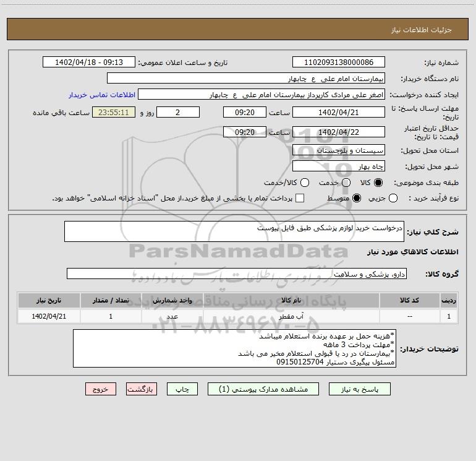Click the buyer notes text area
This screenshot has width=476, height=461.
coord(234,348)
